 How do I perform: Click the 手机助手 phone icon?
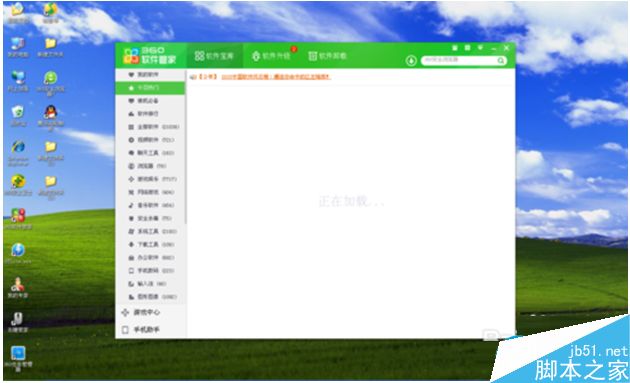coord(125,330)
